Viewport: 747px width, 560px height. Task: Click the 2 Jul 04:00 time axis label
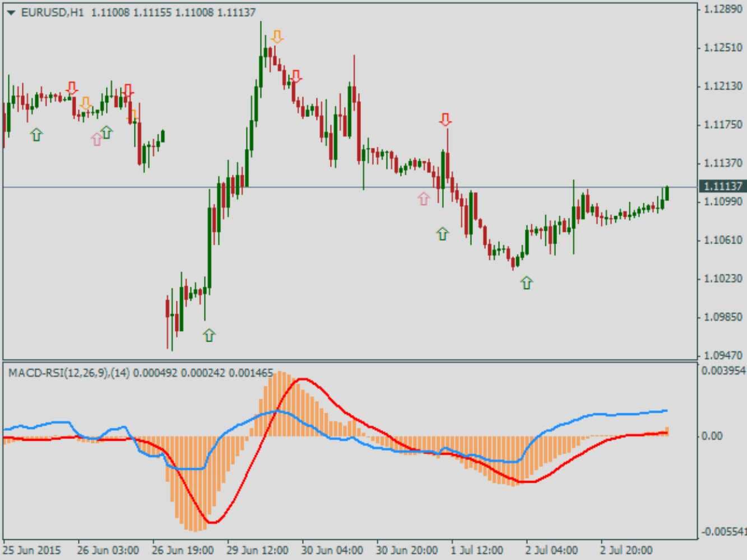[x=552, y=550]
